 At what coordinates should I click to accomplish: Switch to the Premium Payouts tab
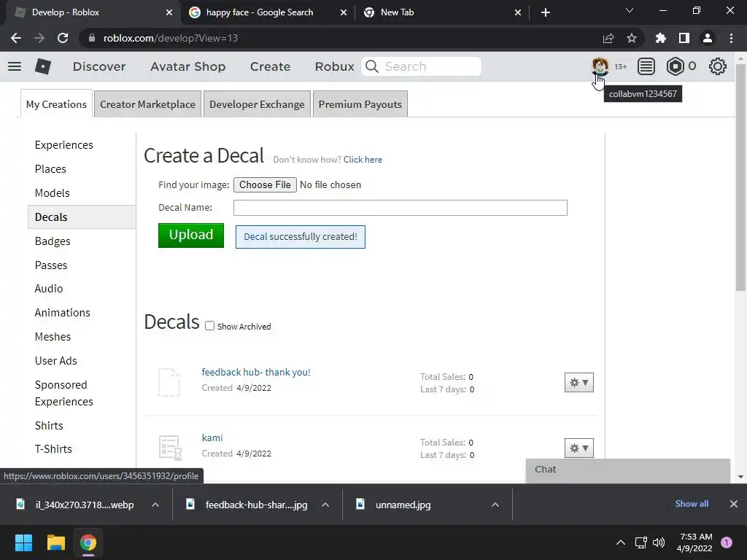point(360,104)
